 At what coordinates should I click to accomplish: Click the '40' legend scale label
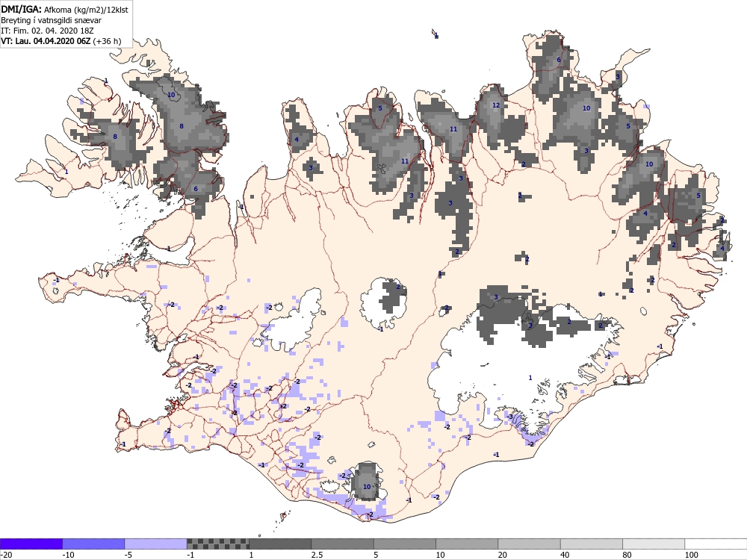[x=565, y=556]
